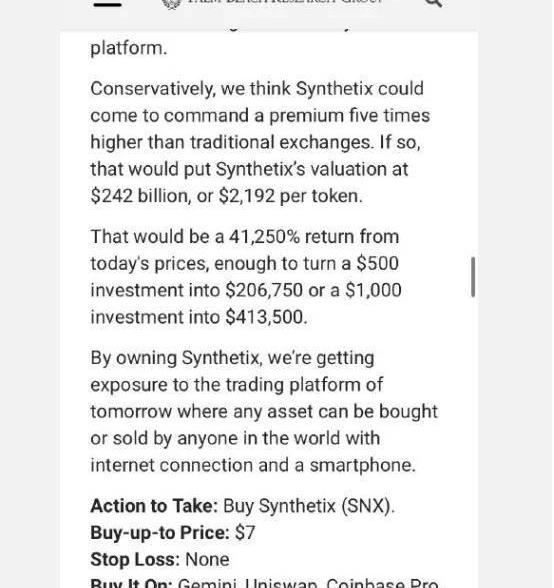Click the '$206,750' amount in text
Screen dimensions: 554x588
(264, 290)
